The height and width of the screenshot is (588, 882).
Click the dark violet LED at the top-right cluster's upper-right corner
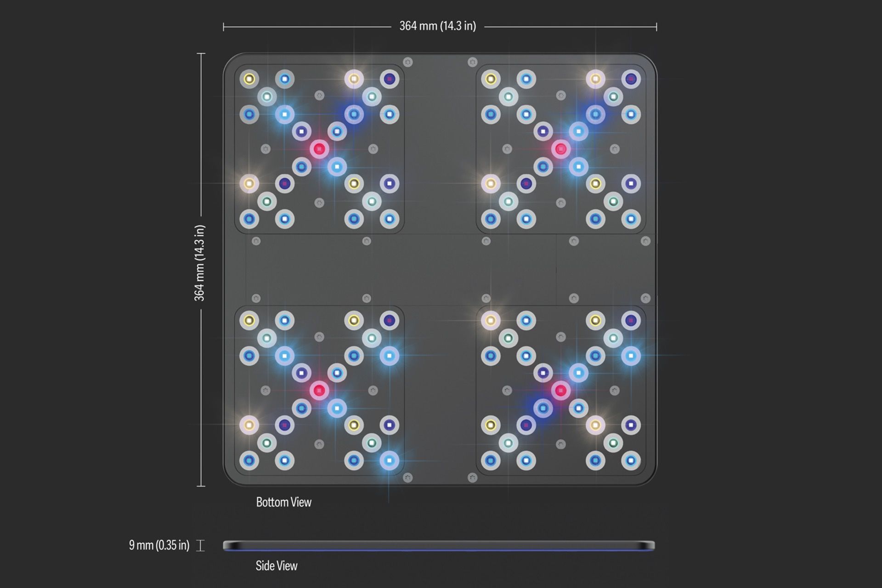pyautogui.click(x=631, y=79)
